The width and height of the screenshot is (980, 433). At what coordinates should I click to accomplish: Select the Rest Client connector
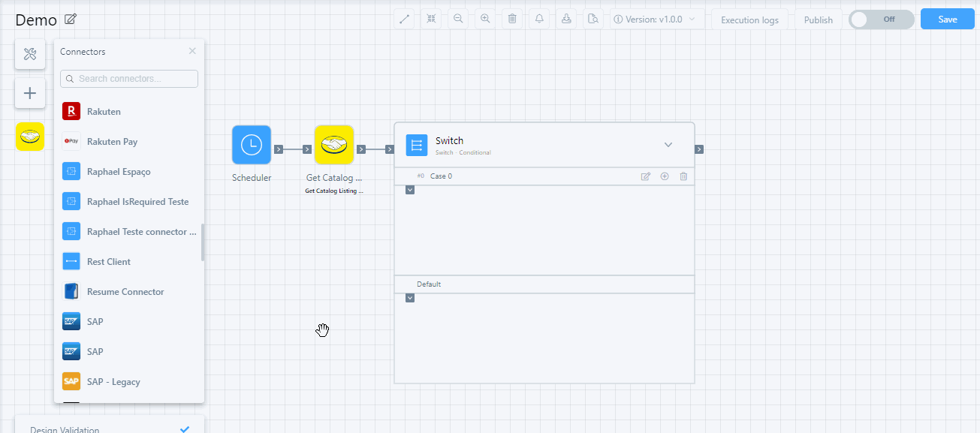coord(109,262)
